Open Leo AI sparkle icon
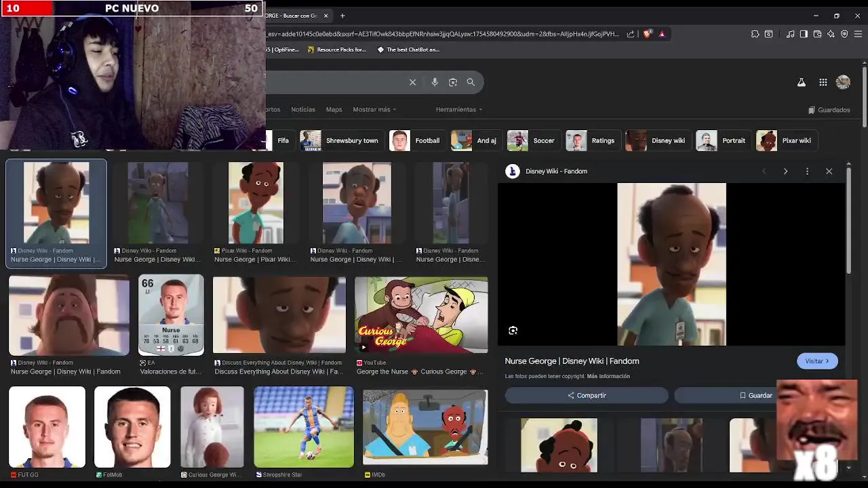868x488 pixels. 831,34
